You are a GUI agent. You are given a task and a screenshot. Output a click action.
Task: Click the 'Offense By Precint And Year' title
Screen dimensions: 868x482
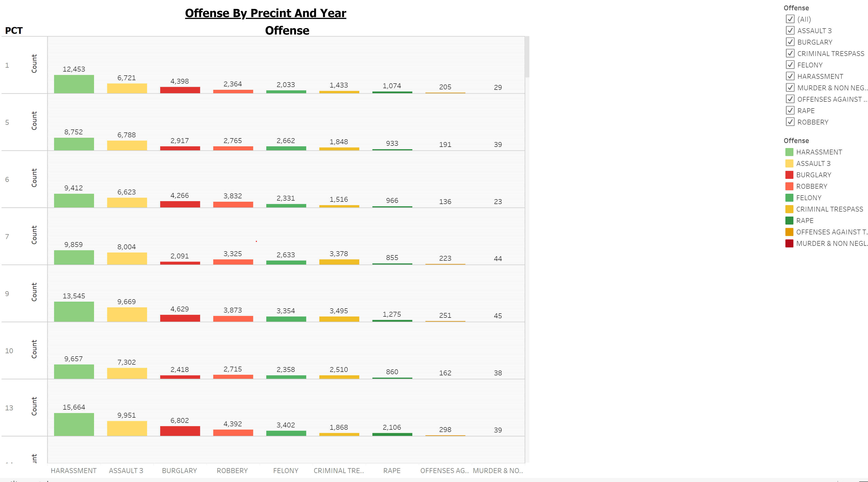coord(266,13)
